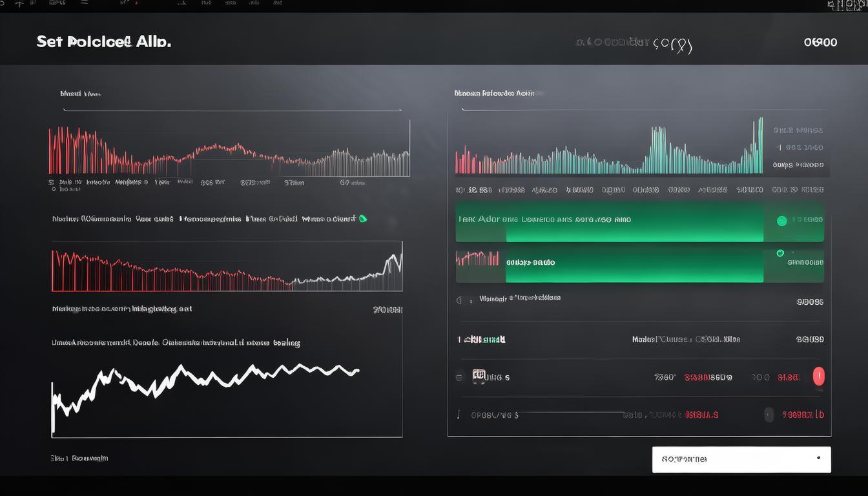This screenshot has width=868, height=496.
Task: Click the small red bar chart thumbnail in the green row
Action: point(477,259)
